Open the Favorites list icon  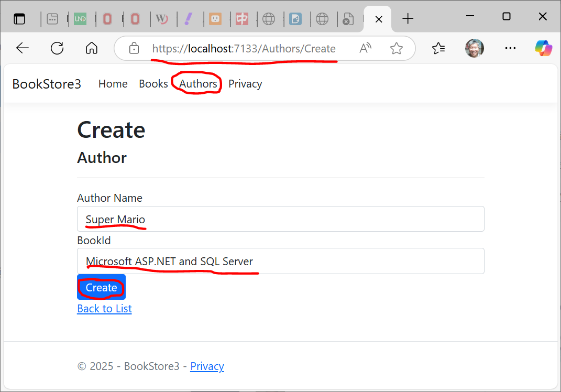(x=438, y=48)
